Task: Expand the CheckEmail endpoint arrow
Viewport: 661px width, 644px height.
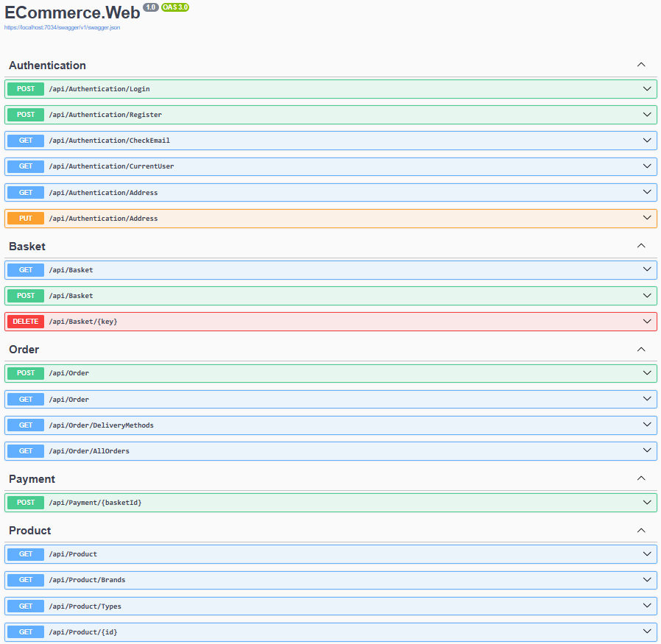Action: click(x=647, y=141)
